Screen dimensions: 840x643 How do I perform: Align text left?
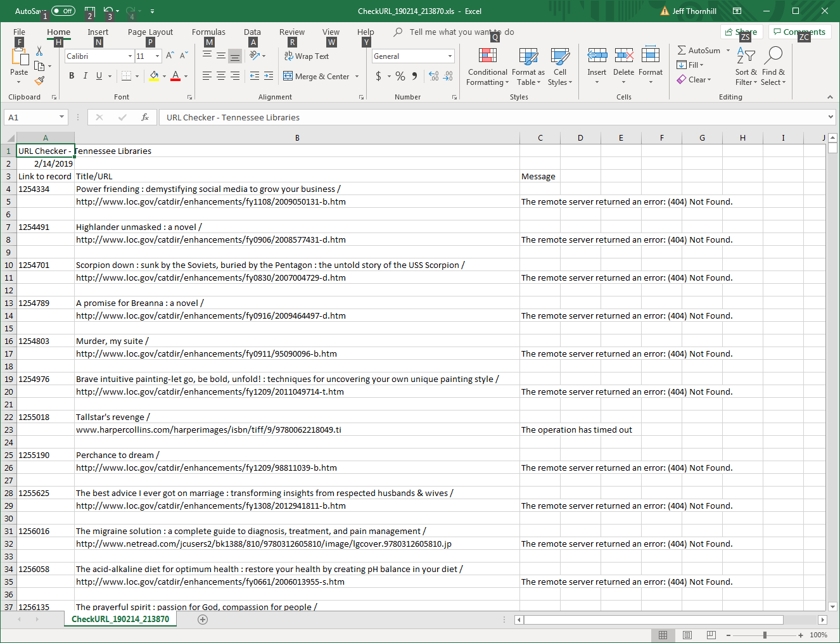tap(207, 76)
